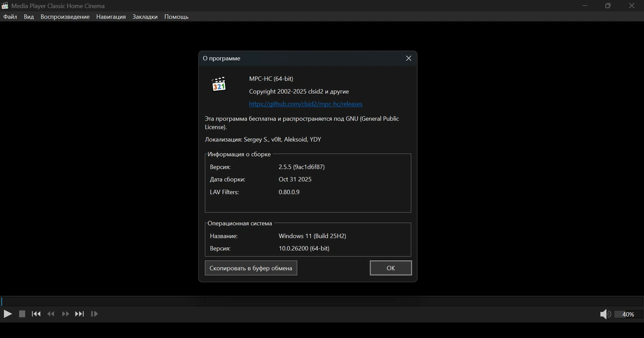This screenshot has width=644, height=338.
Task: Click version text 2.5.5 (9ac1d6f87)
Action: coord(302,167)
